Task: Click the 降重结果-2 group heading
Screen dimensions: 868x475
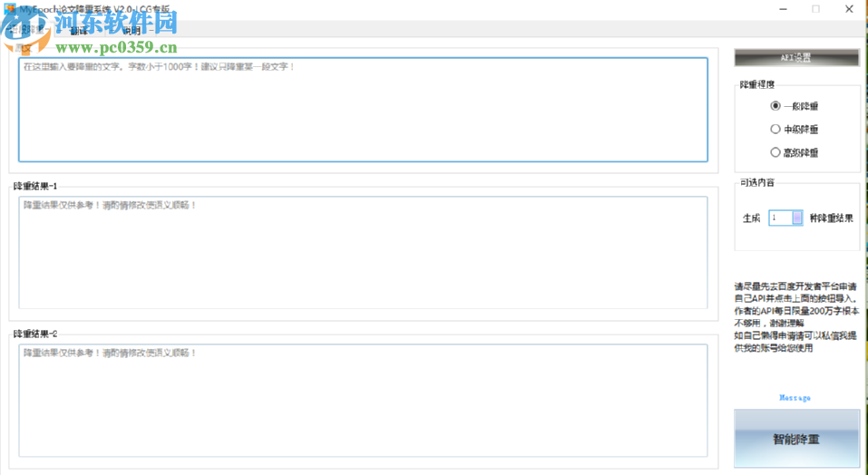Action: point(35,334)
